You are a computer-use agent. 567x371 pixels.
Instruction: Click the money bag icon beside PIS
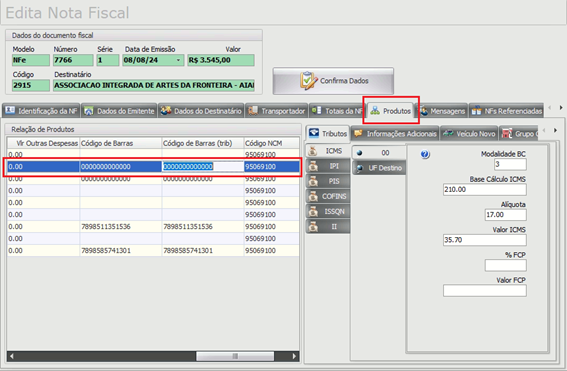(313, 181)
